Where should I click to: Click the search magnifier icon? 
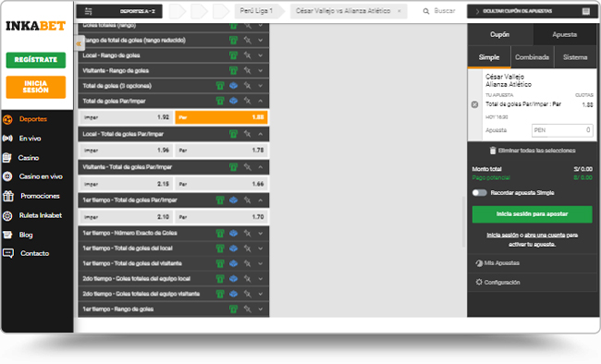(426, 11)
